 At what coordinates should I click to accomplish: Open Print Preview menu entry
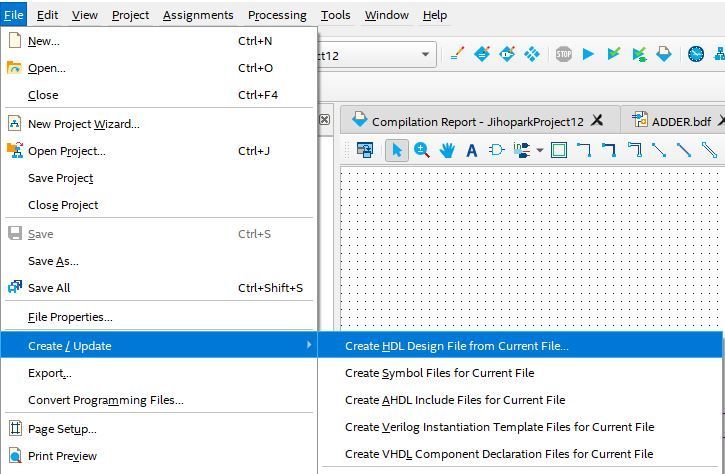[x=159, y=456]
